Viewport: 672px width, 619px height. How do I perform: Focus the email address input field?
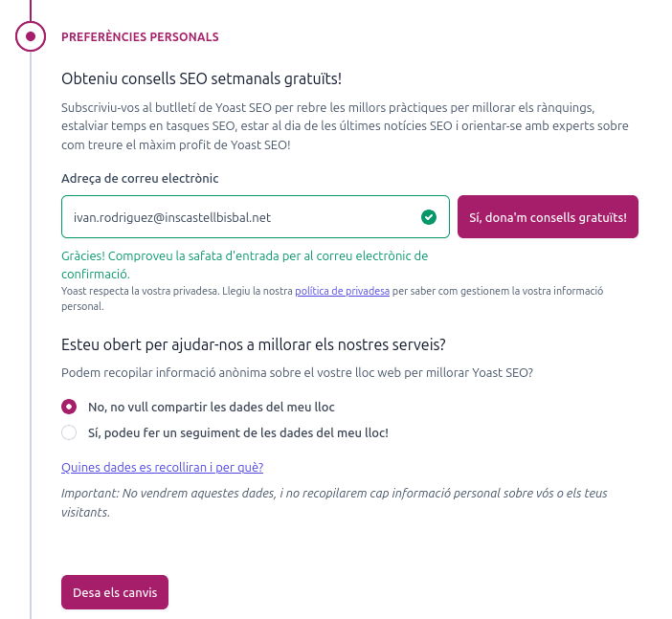click(x=239, y=217)
